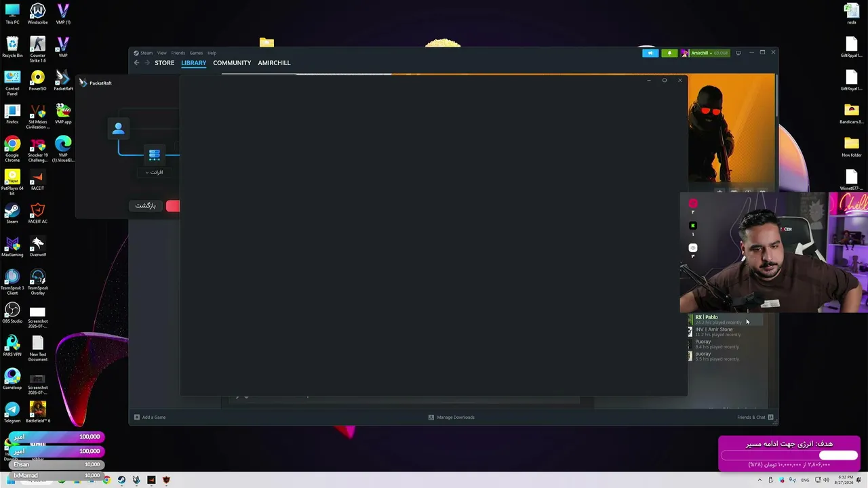Image resolution: width=868 pixels, height=488 pixels.
Task: Open Steam notifications bell
Action: coord(669,53)
